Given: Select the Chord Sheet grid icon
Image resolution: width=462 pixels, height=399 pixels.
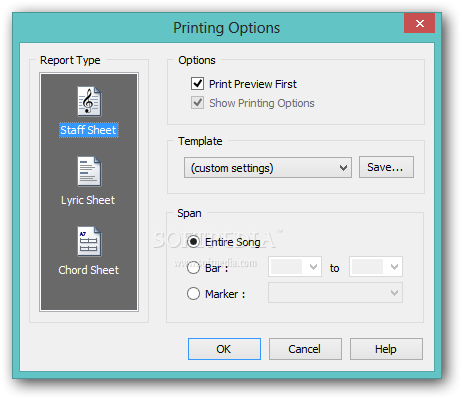Looking at the screenshot, I should 89,241.
